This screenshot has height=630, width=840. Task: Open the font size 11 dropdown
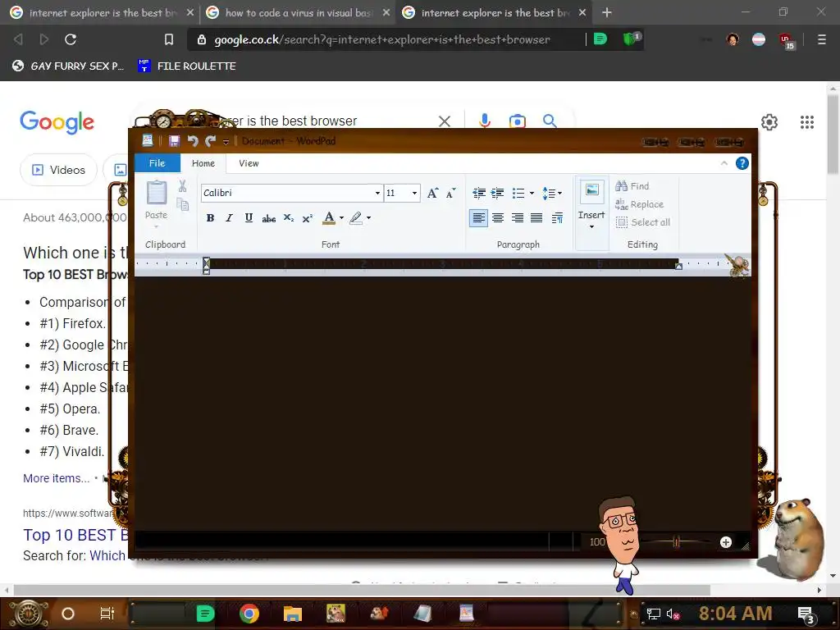pos(414,193)
